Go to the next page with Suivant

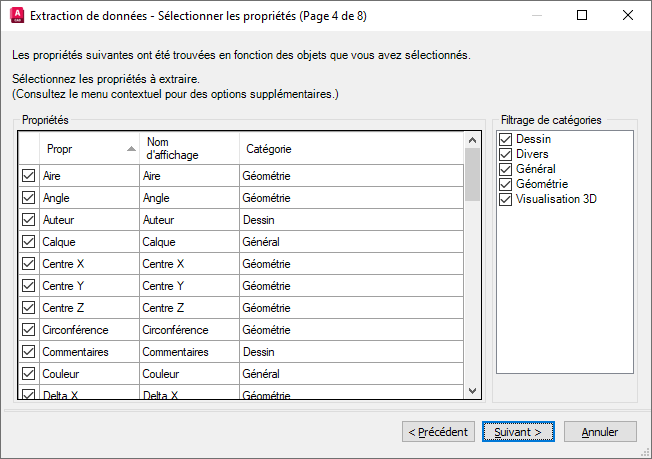tap(518, 432)
